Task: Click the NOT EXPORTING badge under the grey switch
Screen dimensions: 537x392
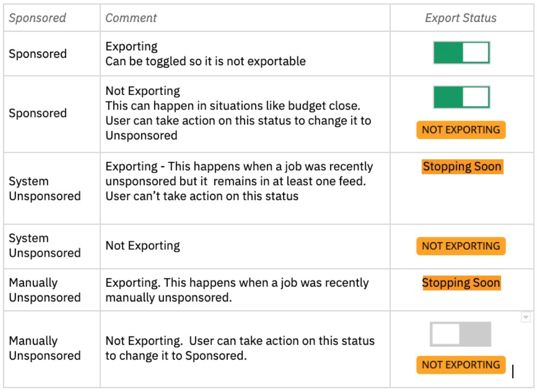Action: point(461,365)
